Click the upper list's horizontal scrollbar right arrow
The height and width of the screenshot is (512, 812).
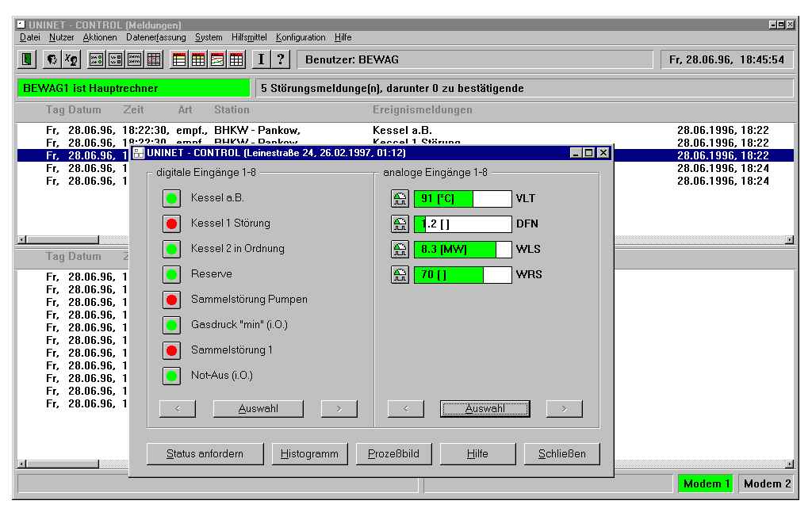(x=789, y=239)
